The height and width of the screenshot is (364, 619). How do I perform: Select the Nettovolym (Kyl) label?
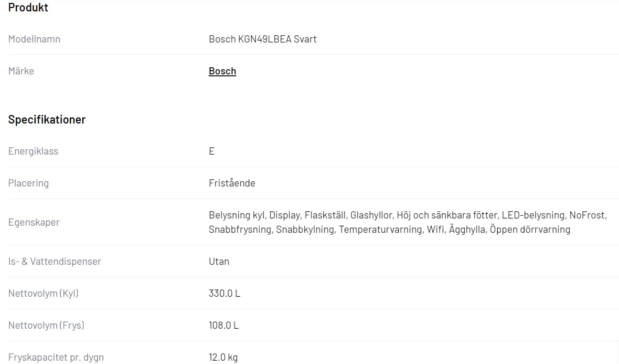pos(43,293)
